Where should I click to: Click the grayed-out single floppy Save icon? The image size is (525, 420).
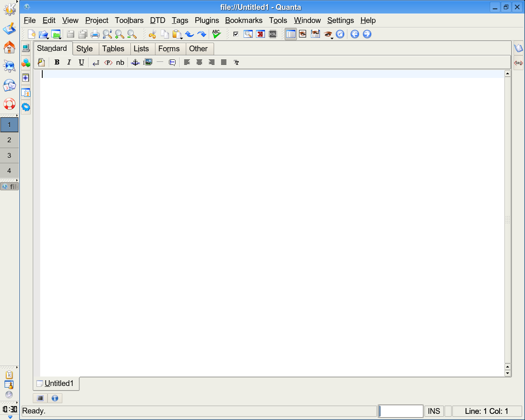pos(71,34)
